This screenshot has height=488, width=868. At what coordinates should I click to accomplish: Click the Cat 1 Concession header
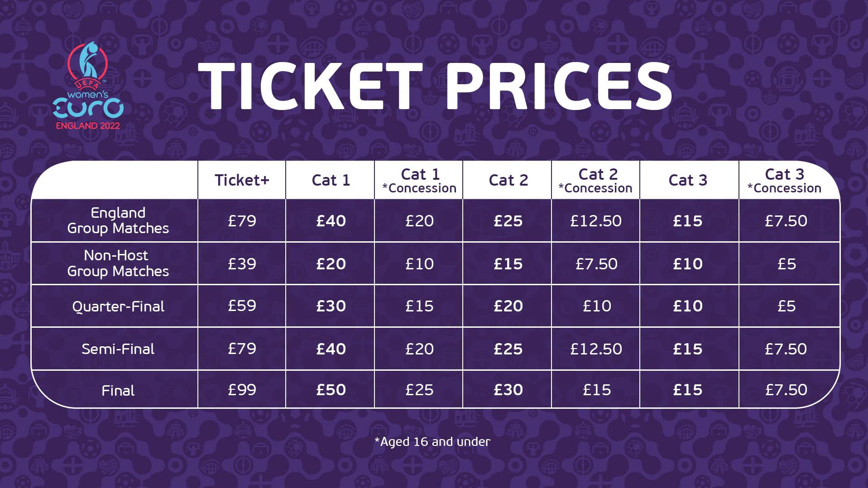click(419, 181)
